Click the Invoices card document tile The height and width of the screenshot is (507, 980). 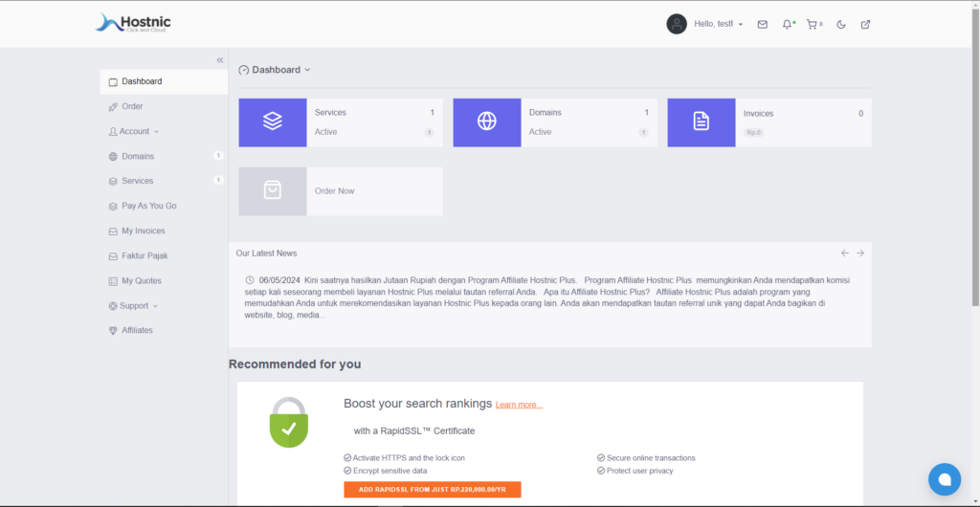(702, 122)
